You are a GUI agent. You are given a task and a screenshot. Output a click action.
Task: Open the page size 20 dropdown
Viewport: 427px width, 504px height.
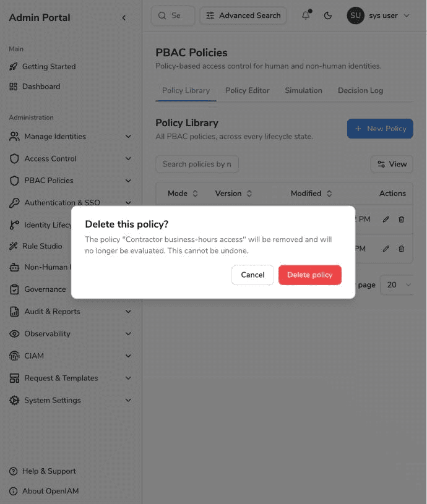398,285
